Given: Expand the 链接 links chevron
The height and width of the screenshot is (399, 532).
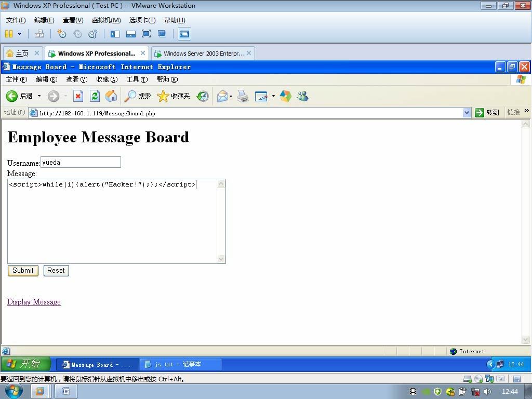Looking at the screenshot, I should [526, 111].
